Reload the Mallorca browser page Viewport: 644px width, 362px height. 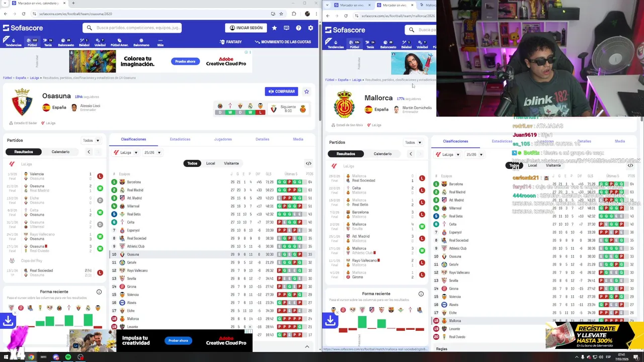(x=346, y=16)
